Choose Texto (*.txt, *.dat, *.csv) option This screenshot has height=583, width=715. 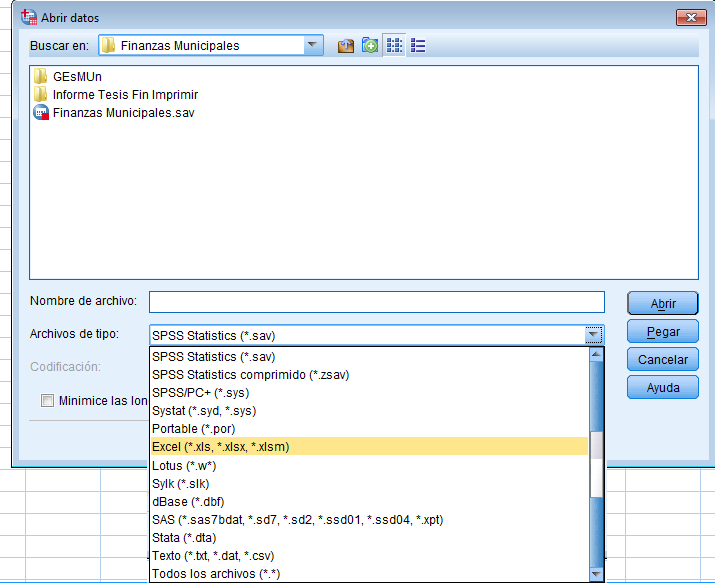pos(370,556)
